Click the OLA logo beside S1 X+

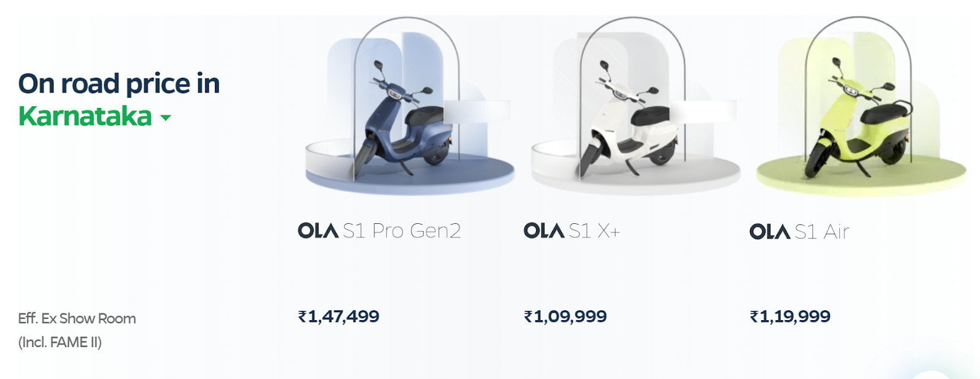pos(543,231)
